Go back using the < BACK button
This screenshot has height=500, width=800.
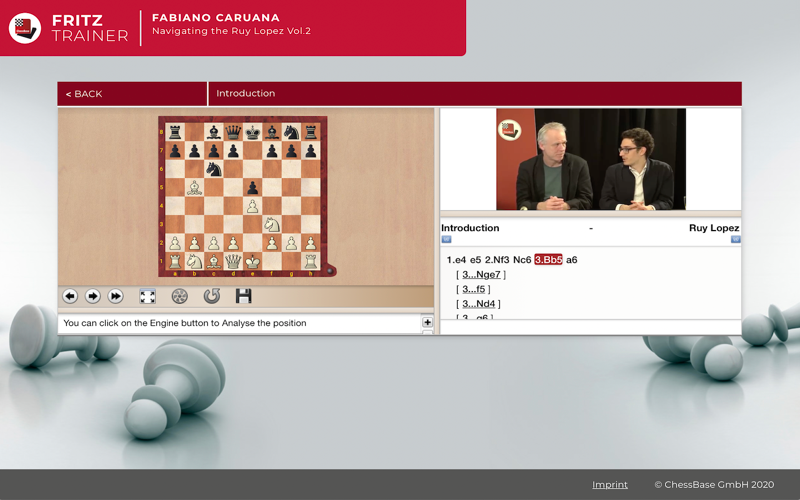point(132,94)
